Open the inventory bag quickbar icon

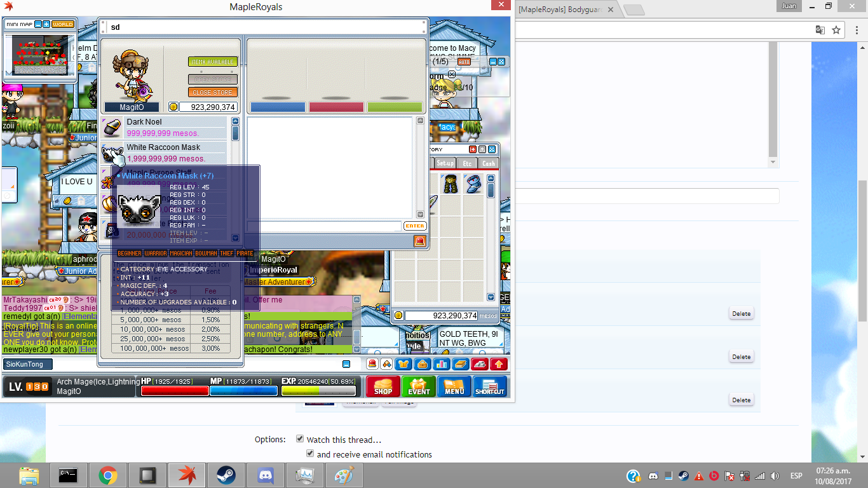[423, 364]
